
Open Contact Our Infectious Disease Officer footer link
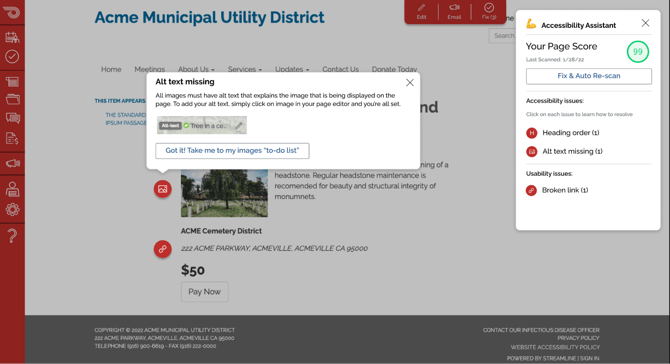click(541, 330)
